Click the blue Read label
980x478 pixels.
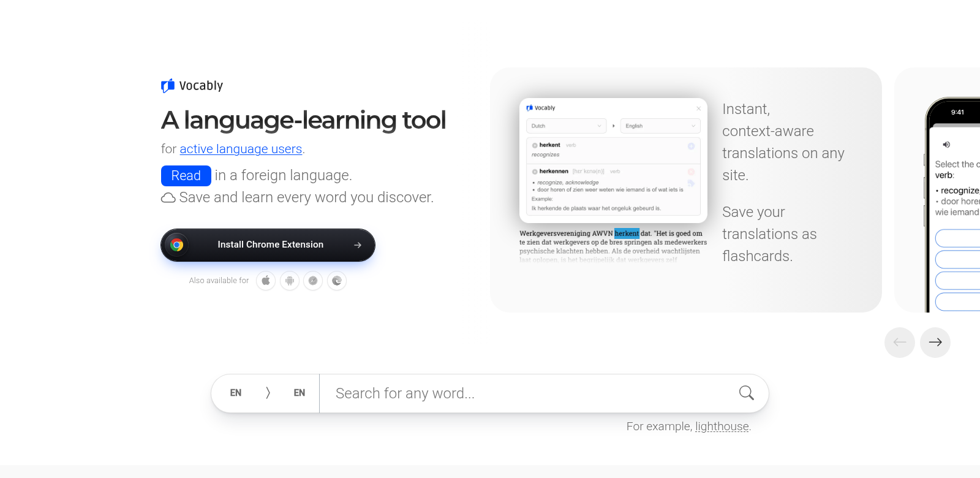[186, 176]
